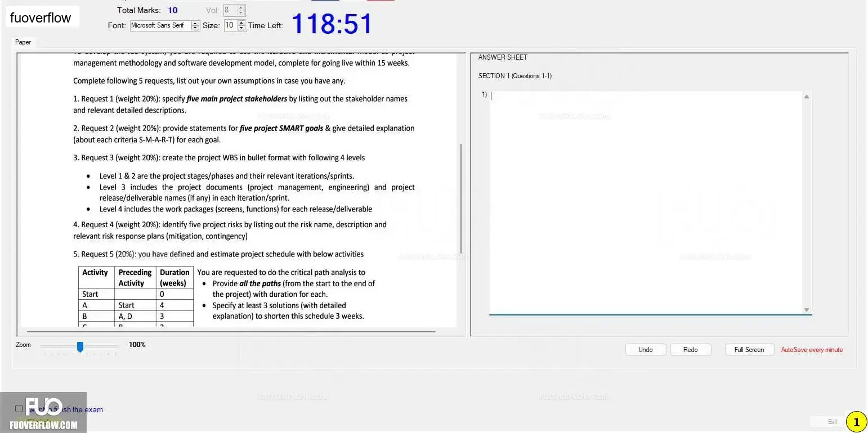This screenshot has height=433, width=868.
Task: Click the Undo button
Action: coord(646,350)
